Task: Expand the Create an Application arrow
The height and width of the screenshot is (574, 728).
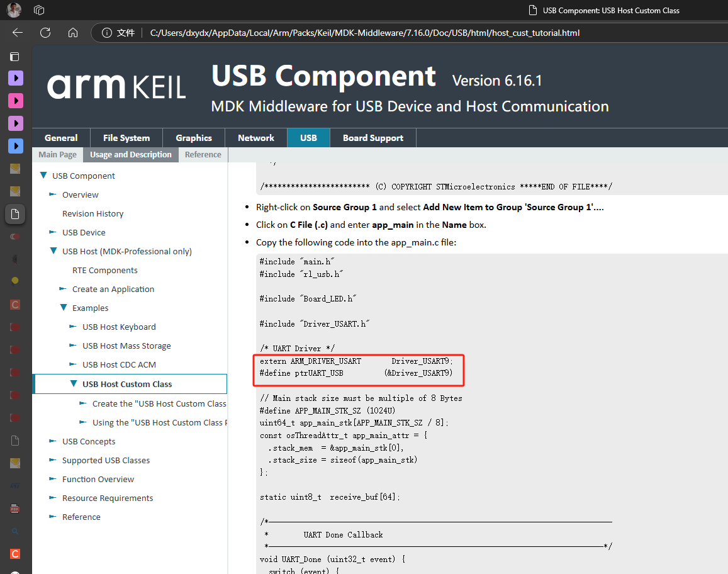Action: (63, 288)
